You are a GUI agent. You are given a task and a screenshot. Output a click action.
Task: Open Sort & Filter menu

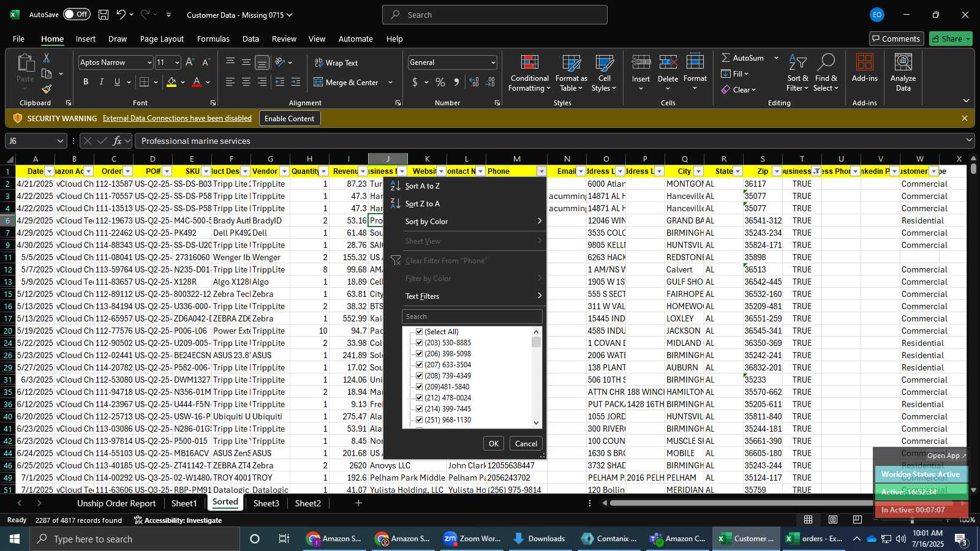(x=797, y=73)
